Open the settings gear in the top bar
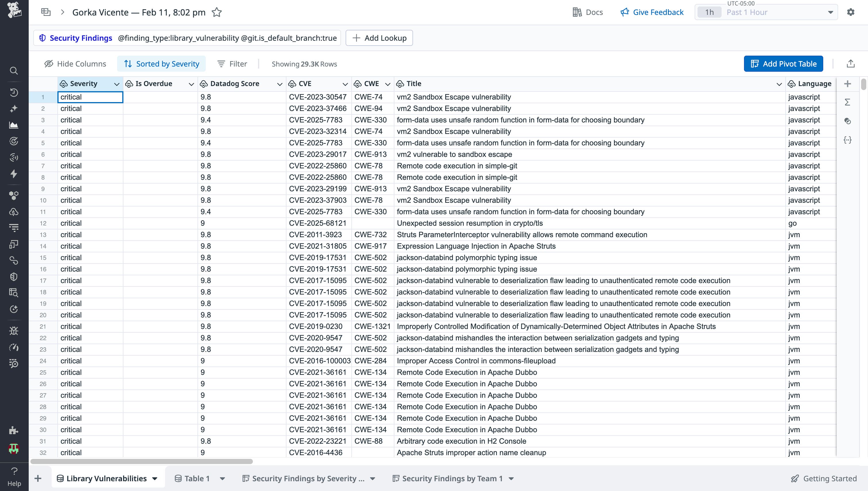Screen dimensions: 868x491 (851, 12)
